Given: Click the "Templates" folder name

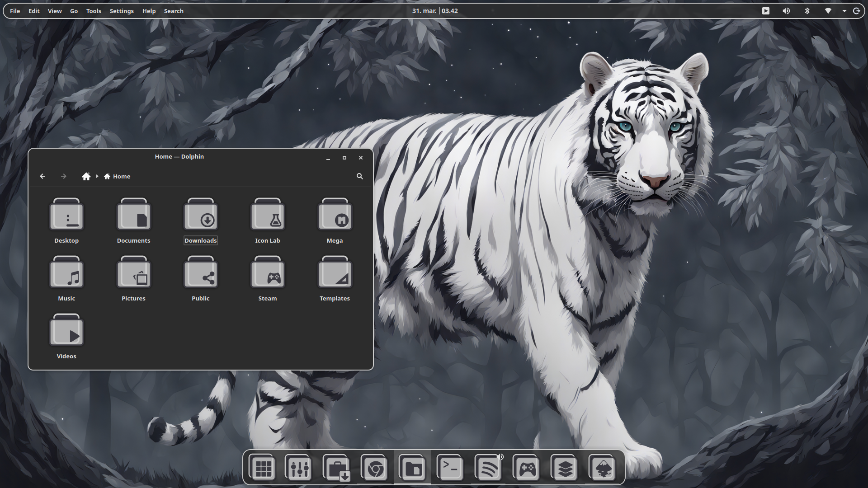Looking at the screenshot, I should 335,298.
